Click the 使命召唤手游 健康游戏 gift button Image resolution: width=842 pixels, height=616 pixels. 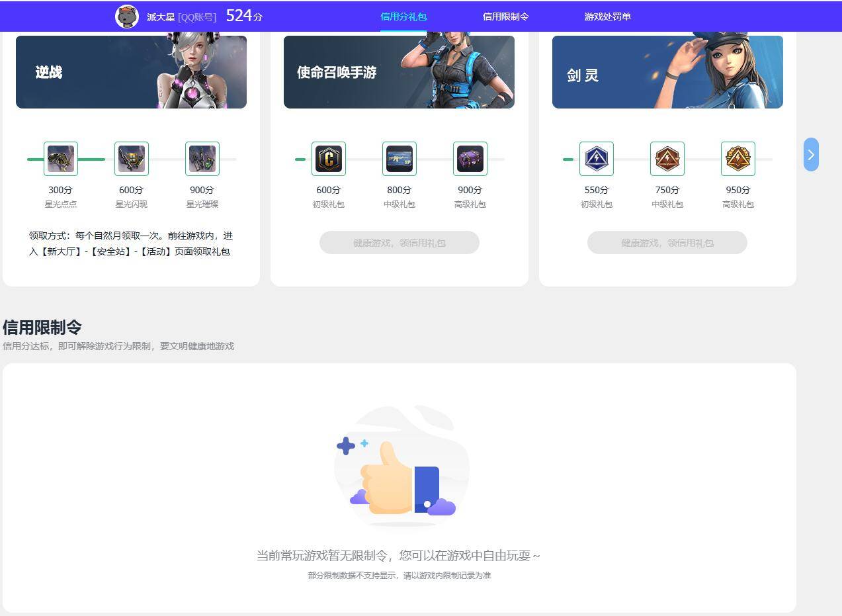coord(400,243)
